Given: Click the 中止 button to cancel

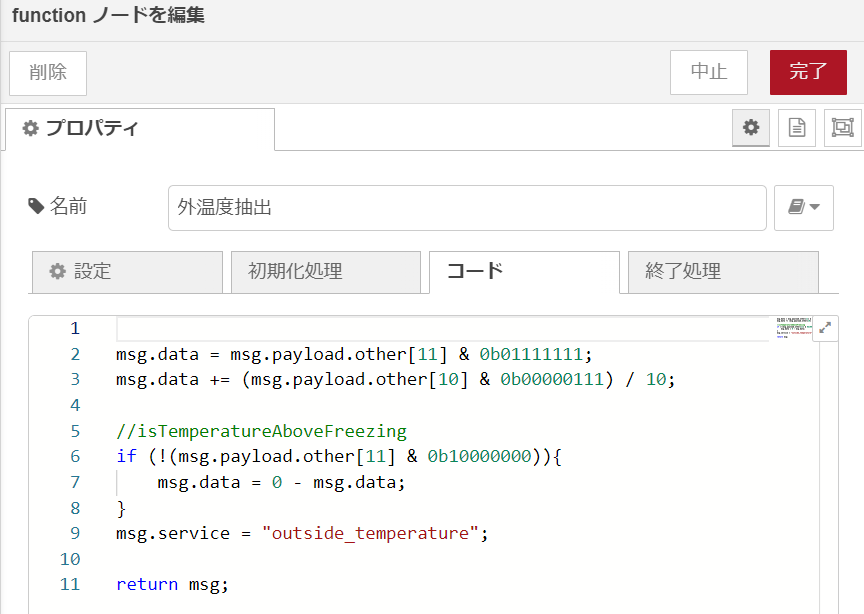Looking at the screenshot, I should pyautogui.click(x=708, y=72).
